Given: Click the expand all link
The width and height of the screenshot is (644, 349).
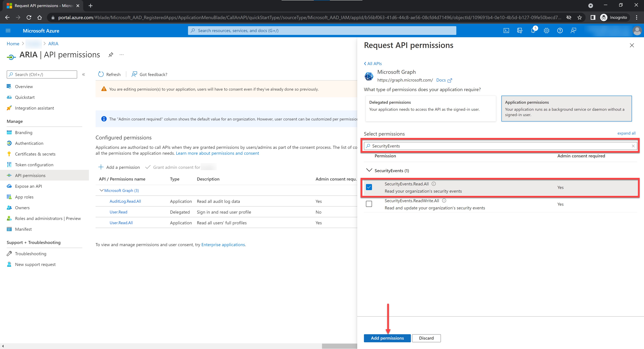Looking at the screenshot, I should [x=626, y=133].
